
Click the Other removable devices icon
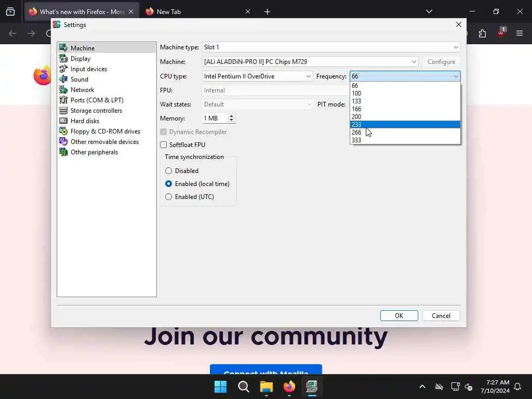point(63,141)
